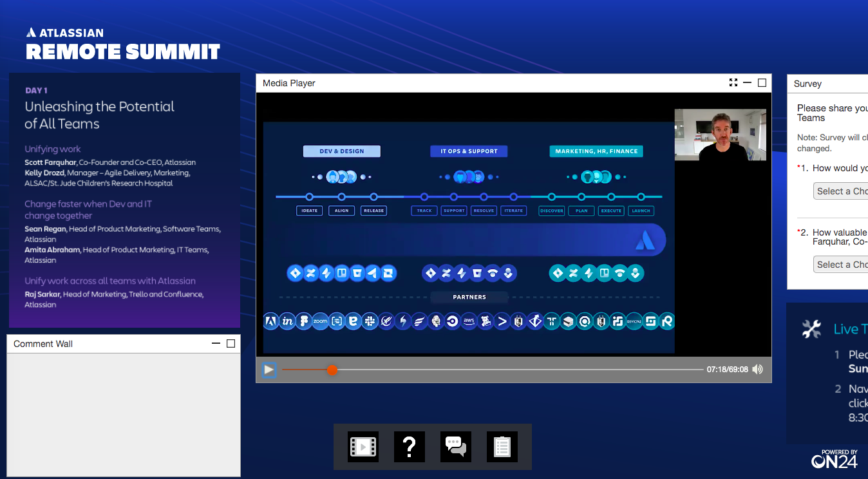Click the REMOTE SUMMIT title

(x=123, y=52)
